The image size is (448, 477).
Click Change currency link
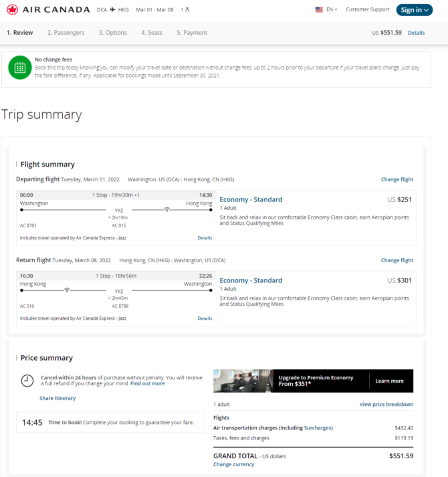(x=233, y=464)
